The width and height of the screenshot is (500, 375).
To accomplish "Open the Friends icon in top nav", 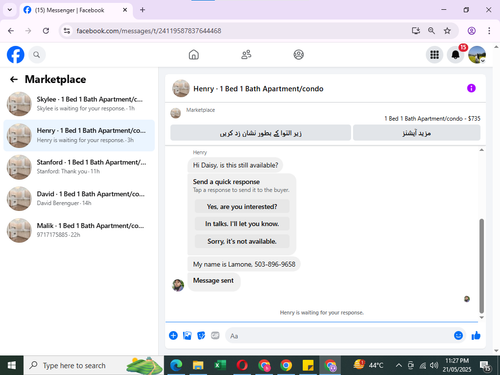I will (x=246, y=54).
